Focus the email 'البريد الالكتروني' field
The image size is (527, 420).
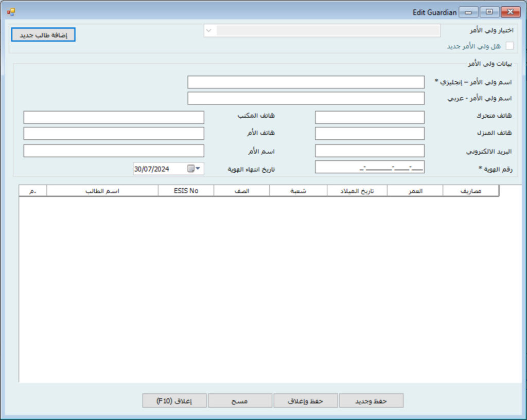coord(370,151)
